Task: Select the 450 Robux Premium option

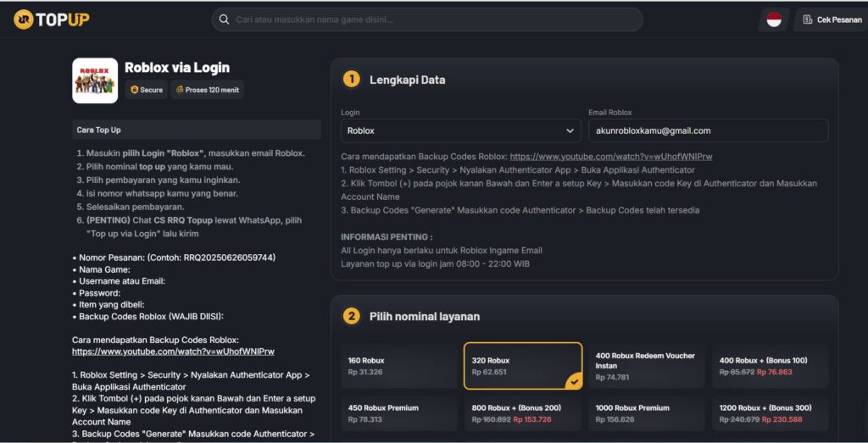Action: [399, 413]
